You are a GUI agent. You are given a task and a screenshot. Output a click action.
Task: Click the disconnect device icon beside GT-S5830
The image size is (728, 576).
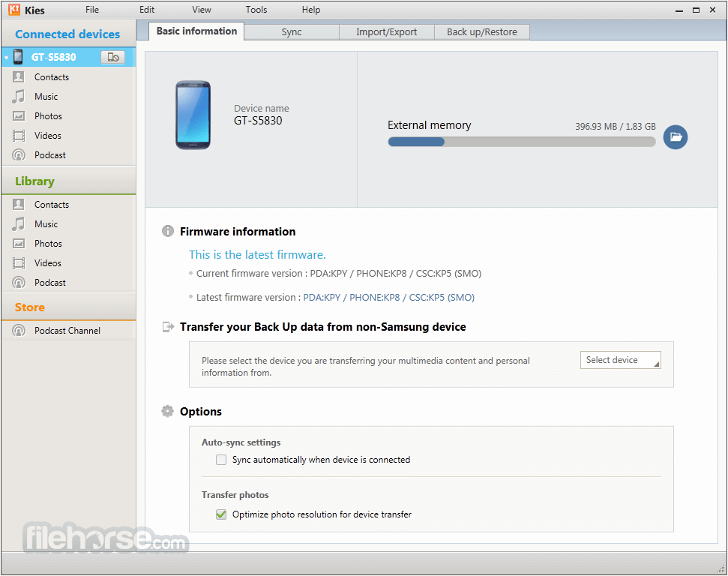(x=112, y=57)
